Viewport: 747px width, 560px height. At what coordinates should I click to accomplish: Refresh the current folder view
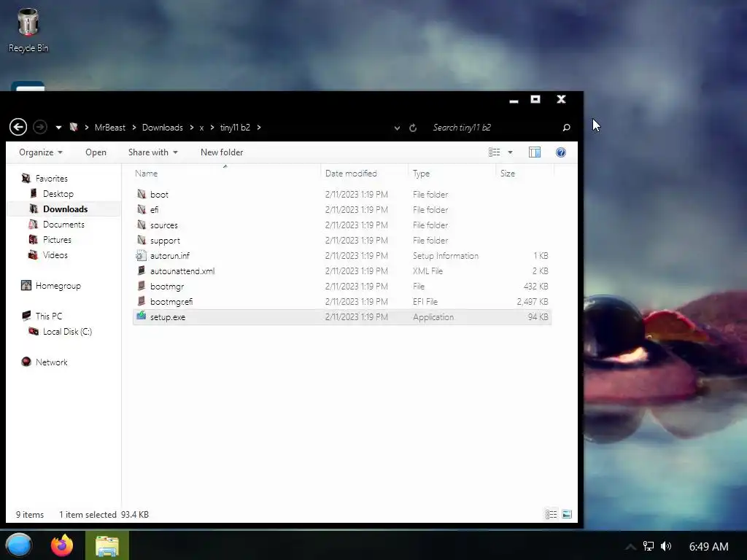pos(413,128)
